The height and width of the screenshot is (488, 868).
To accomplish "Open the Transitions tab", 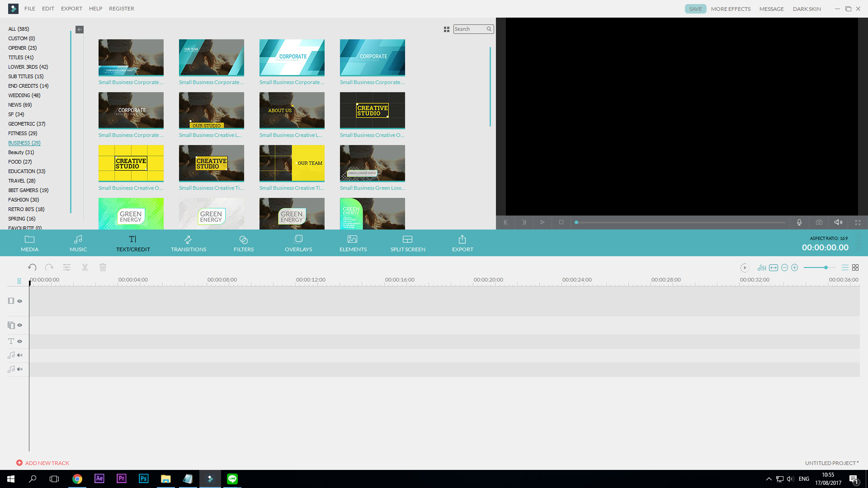I will pyautogui.click(x=189, y=243).
